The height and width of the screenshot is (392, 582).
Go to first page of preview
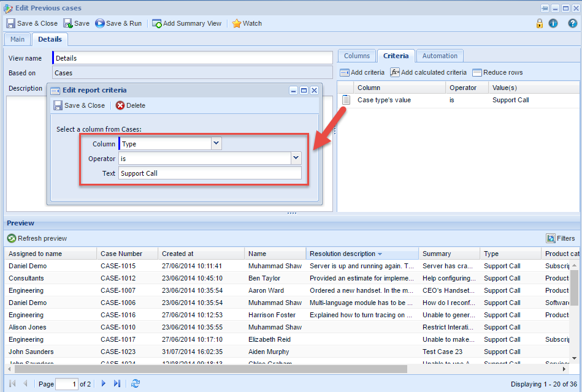(x=12, y=383)
